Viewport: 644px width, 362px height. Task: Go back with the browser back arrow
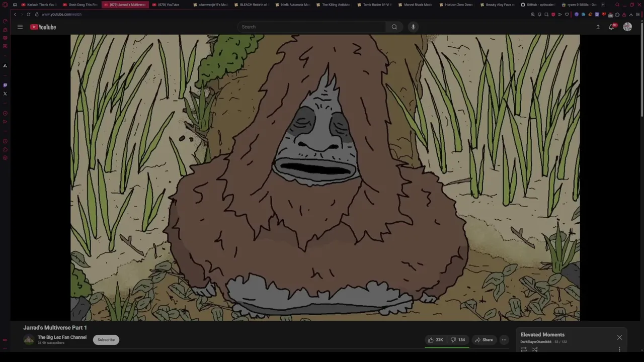(x=15, y=15)
